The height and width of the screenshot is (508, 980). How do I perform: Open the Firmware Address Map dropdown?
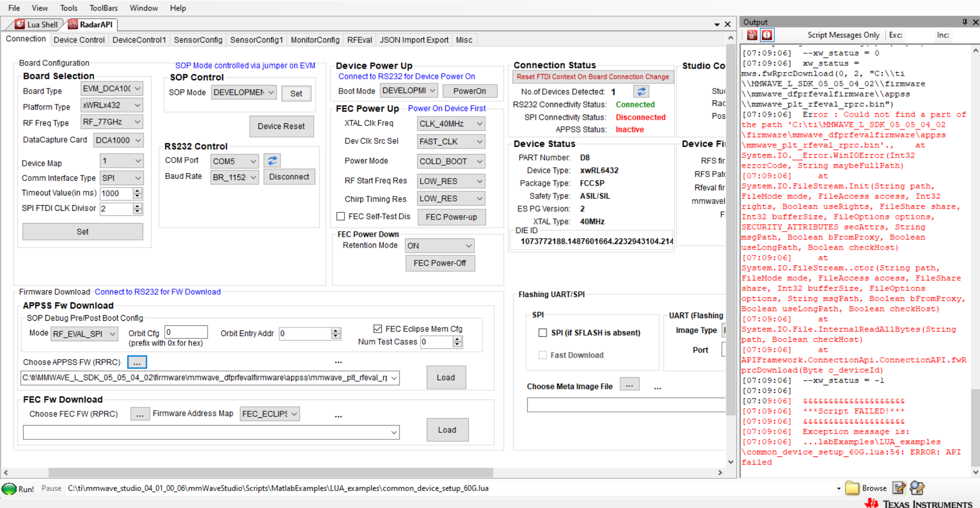pyautogui.click(x=270, y=414)
